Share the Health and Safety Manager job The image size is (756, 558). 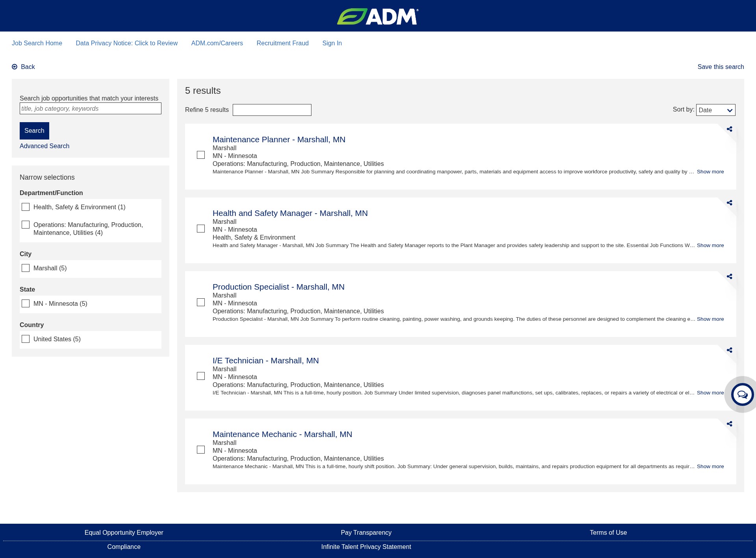click(730, 203)
